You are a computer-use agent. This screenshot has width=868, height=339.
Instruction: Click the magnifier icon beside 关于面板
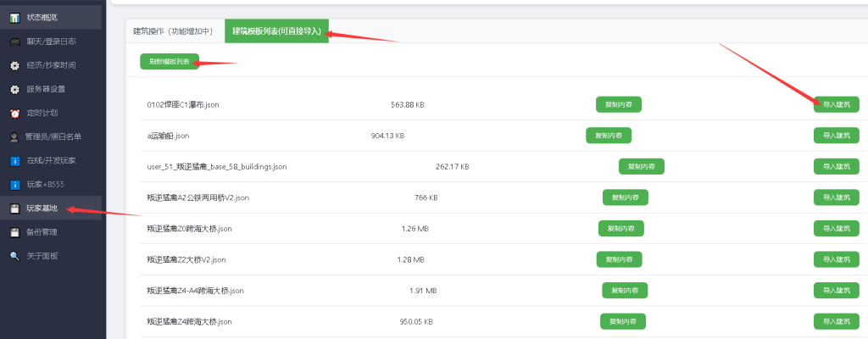pyautogui.click(x=14, y=255)
